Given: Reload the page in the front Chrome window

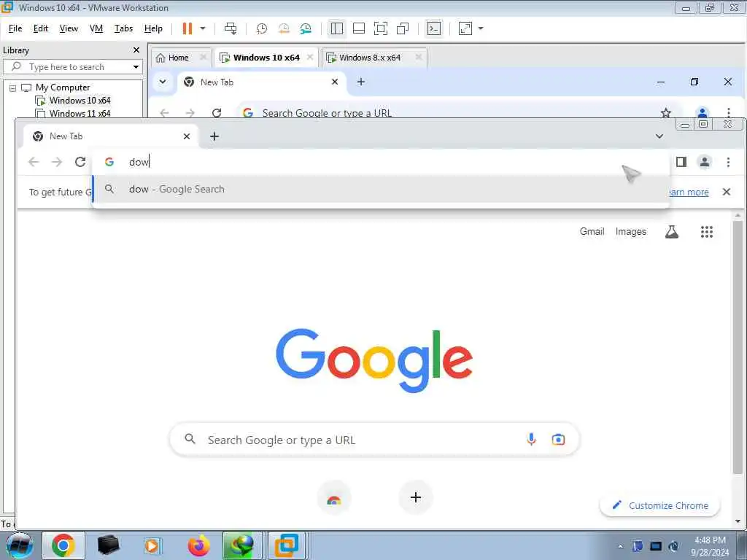Looking at the screenshot, I should pyautogui.click(x=80, y=162).
